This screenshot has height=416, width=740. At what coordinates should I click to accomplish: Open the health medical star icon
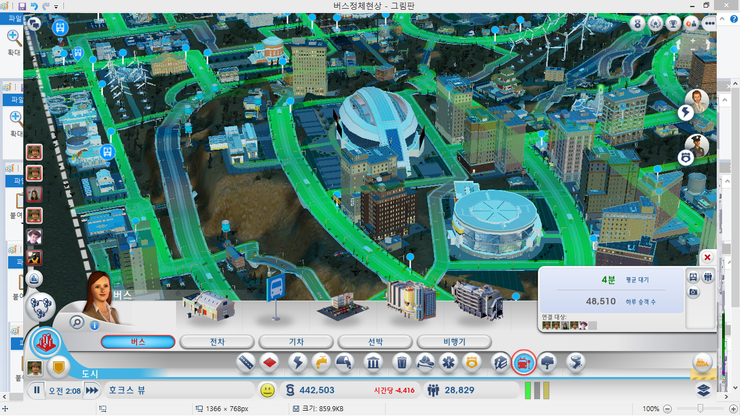point(448,362)
